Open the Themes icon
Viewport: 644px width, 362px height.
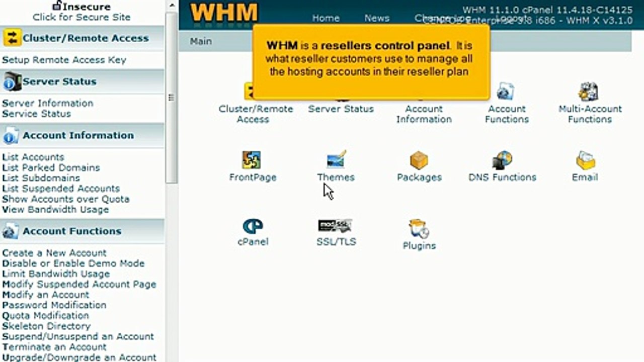(336, 160)
